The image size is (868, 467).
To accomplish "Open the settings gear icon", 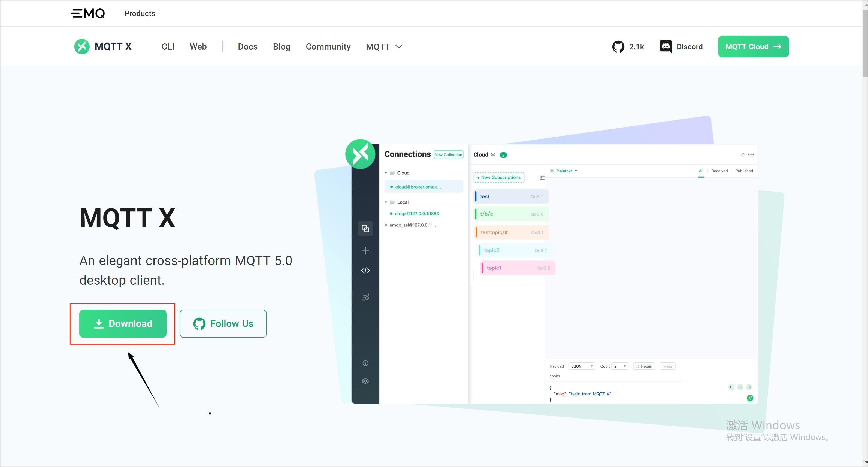I will tap(365, 381).
